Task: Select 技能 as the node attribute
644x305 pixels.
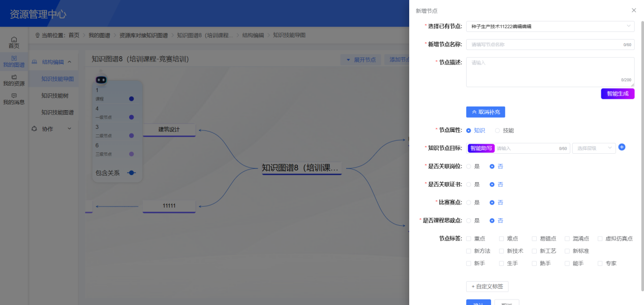Action: pyautogui.click(x=497, y=130)
